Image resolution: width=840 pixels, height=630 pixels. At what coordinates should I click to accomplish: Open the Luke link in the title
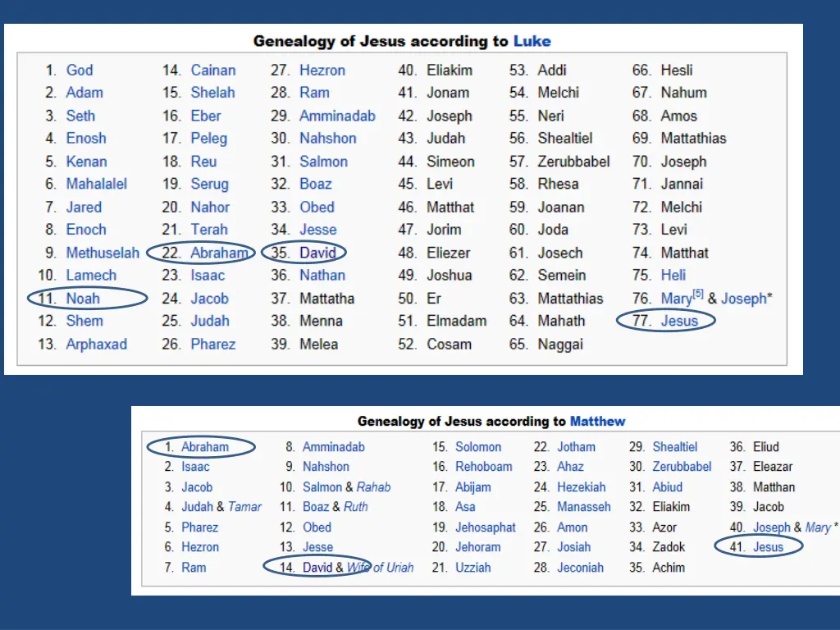pos(532,41)
